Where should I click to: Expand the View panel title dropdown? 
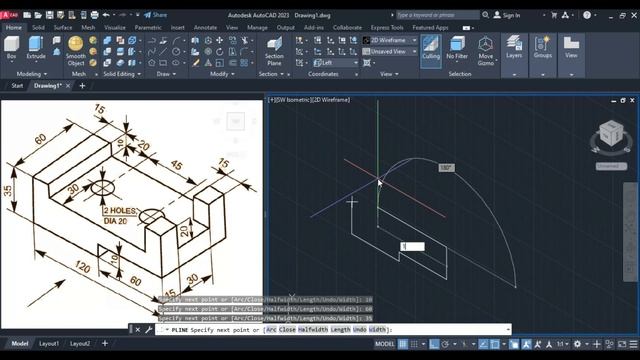389,74
